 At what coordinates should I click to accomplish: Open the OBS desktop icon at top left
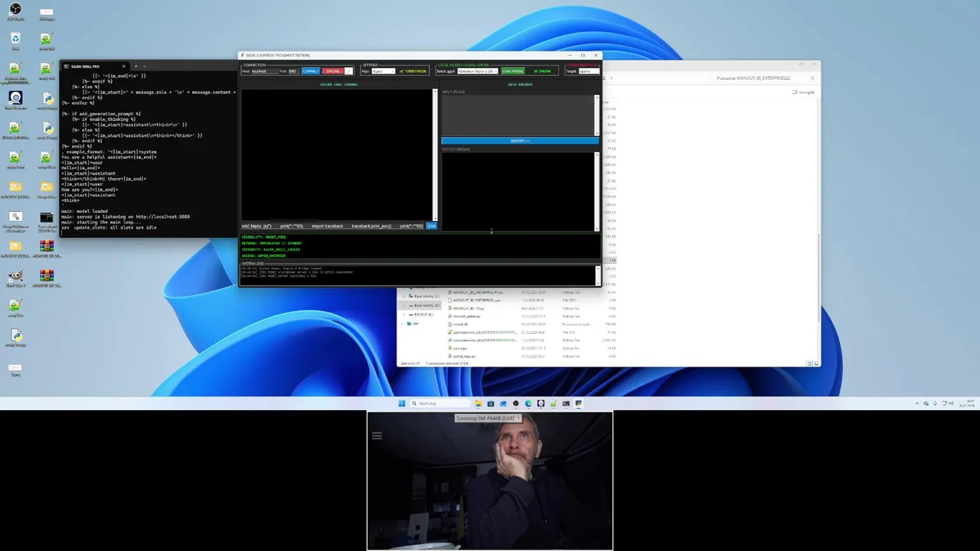[15, 12]
